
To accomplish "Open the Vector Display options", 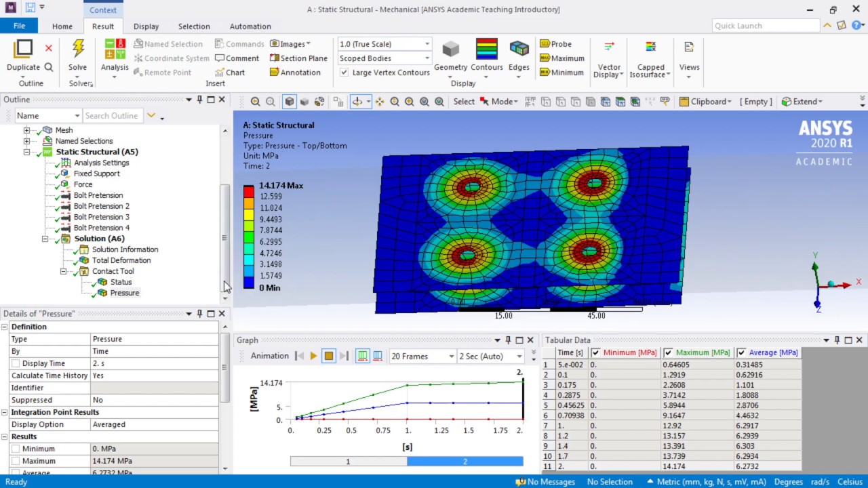I will pyautogui.click(x=608, y=59).
